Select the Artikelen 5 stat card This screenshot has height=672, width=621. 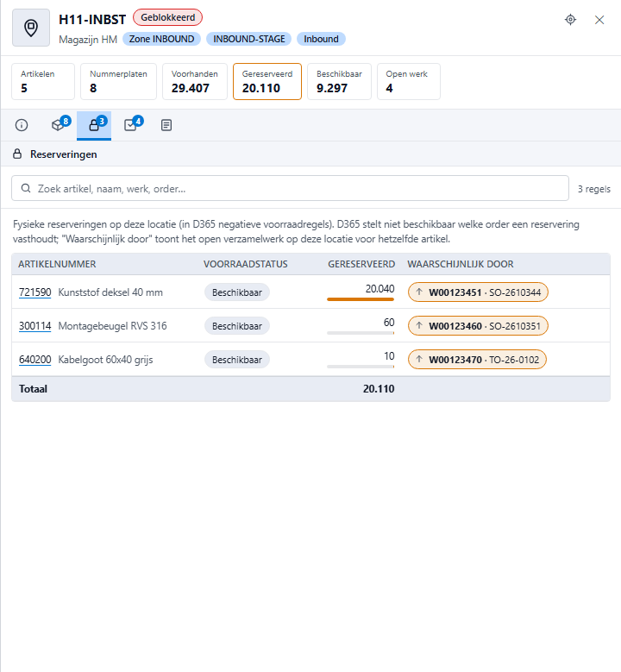click(43, 81)
